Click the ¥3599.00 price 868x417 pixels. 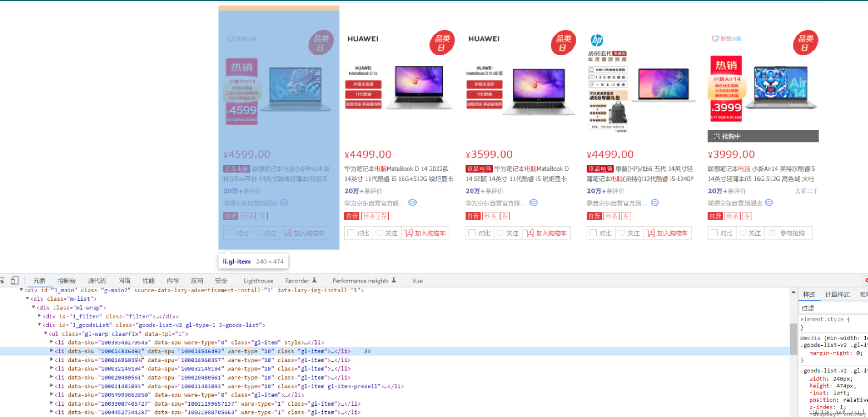[x=489, y=154]
